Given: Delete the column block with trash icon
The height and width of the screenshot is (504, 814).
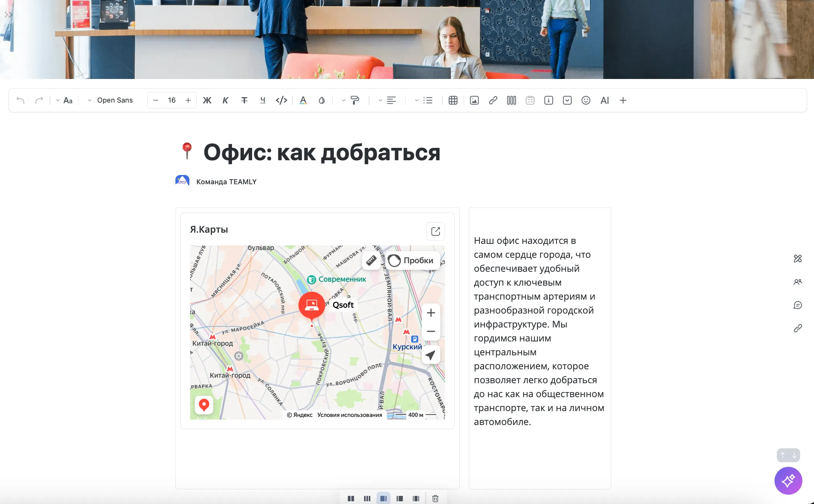Looking at the screenshot, I should click(435, 499).
